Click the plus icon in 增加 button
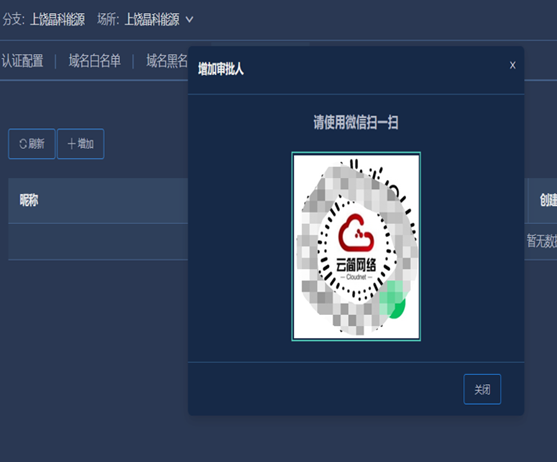 point(72,144)
